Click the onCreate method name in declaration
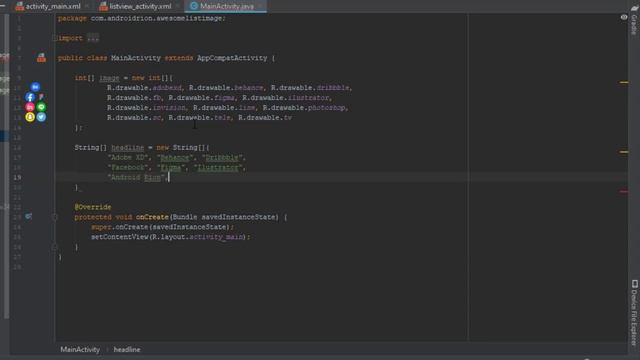640x360 pixels. (x=152, y=217)
